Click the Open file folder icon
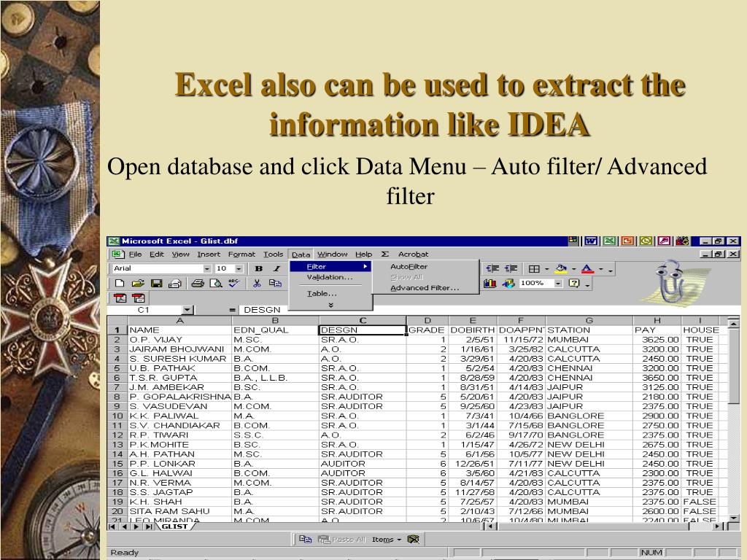Screen dimensions: 747x560 138,284
